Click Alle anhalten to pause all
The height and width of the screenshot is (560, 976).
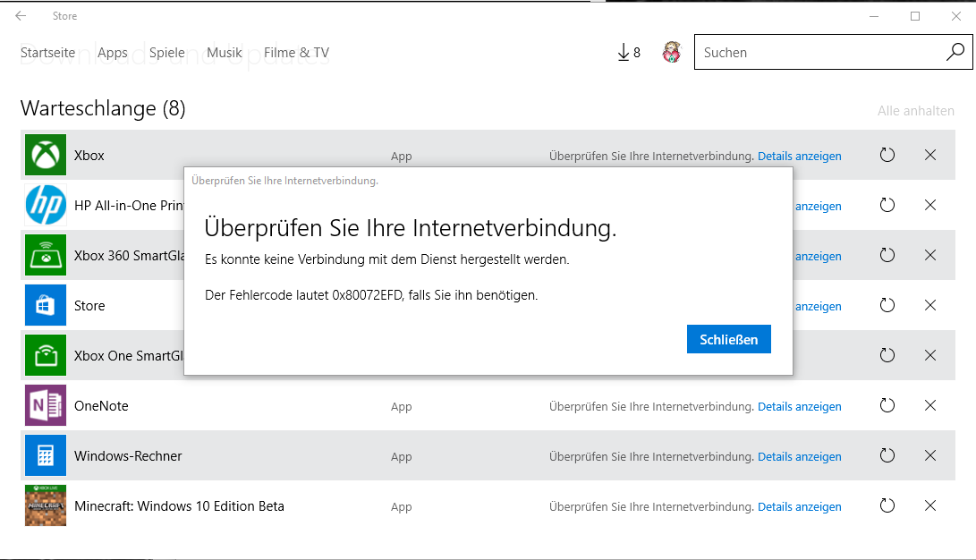[916, 111]
